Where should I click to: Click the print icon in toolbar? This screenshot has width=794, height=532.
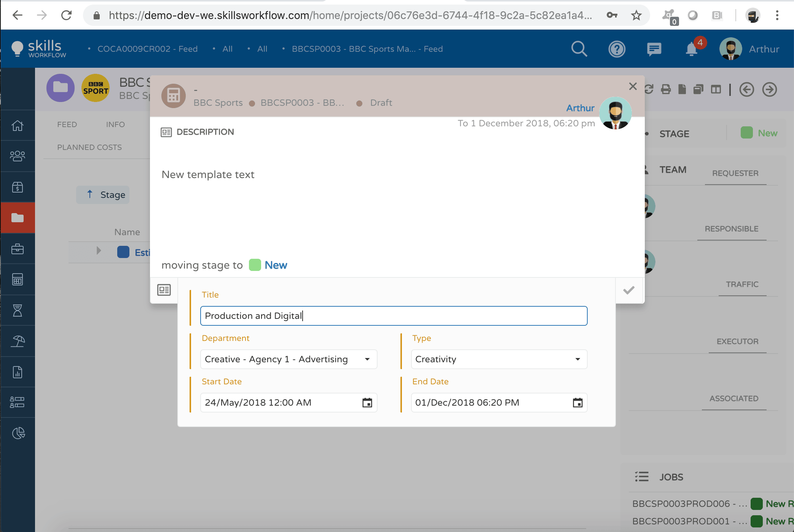(x=666, y=89)
